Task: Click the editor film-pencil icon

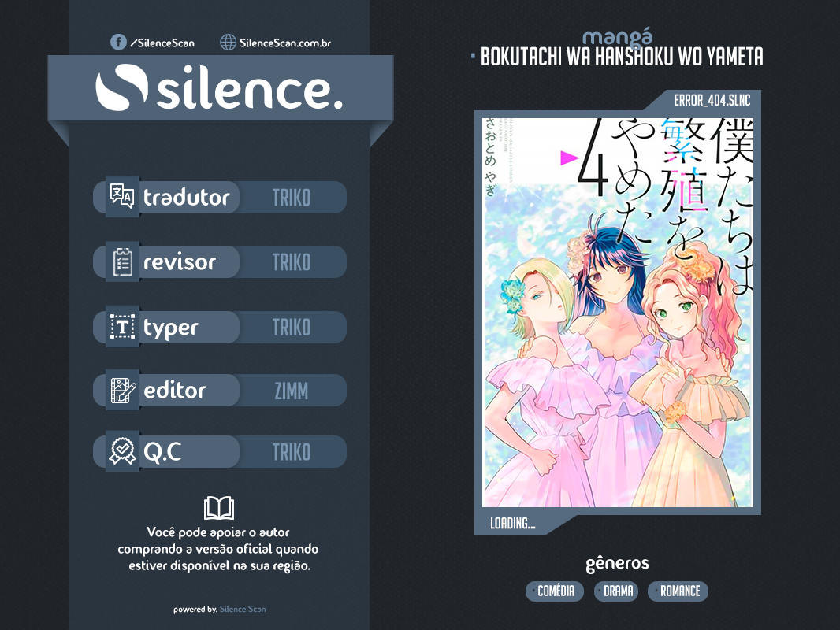Action: (122, 390)
